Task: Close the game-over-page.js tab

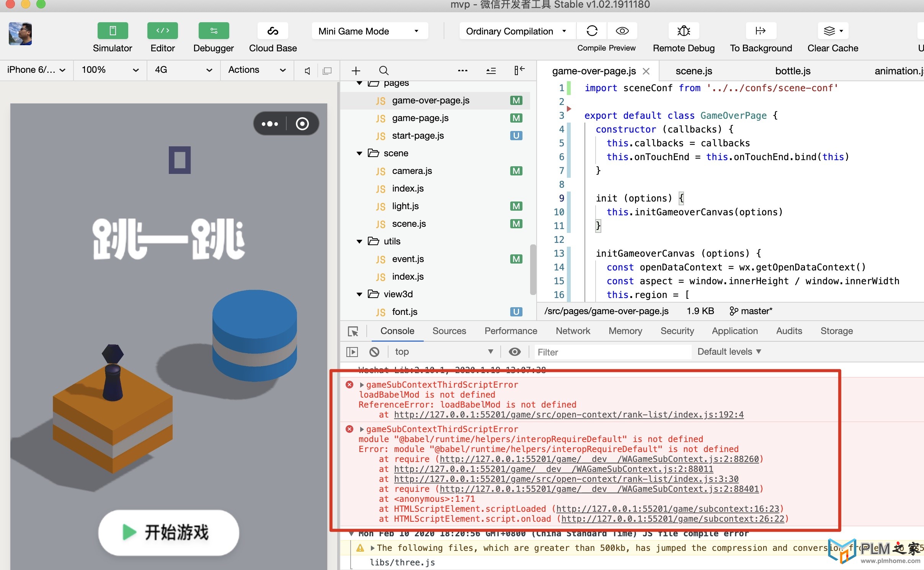Action: [x=646, y=71]
